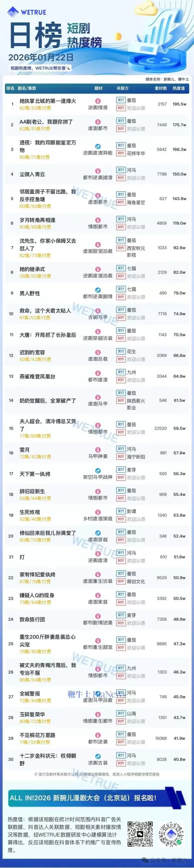Click the 制作 tag for 致命旅行团
Viewport: 194px width, 868px height.
click(121, 623)
